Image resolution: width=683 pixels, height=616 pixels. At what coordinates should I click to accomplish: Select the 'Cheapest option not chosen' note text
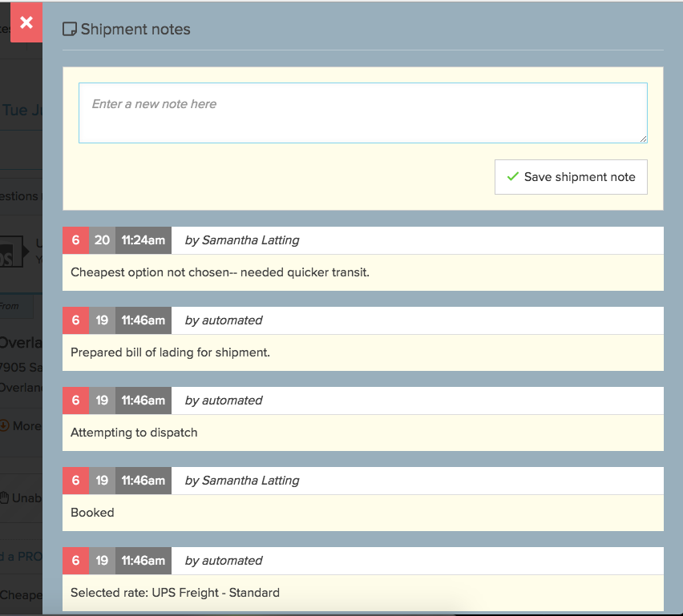tap(220, 272)
